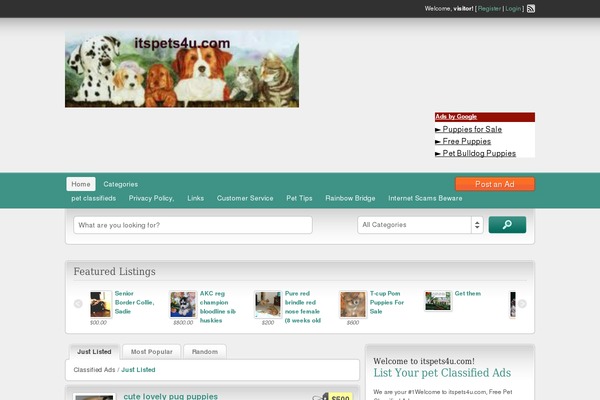Open 'Get them' listing title

pyautogui.click(x=468, y=294)
